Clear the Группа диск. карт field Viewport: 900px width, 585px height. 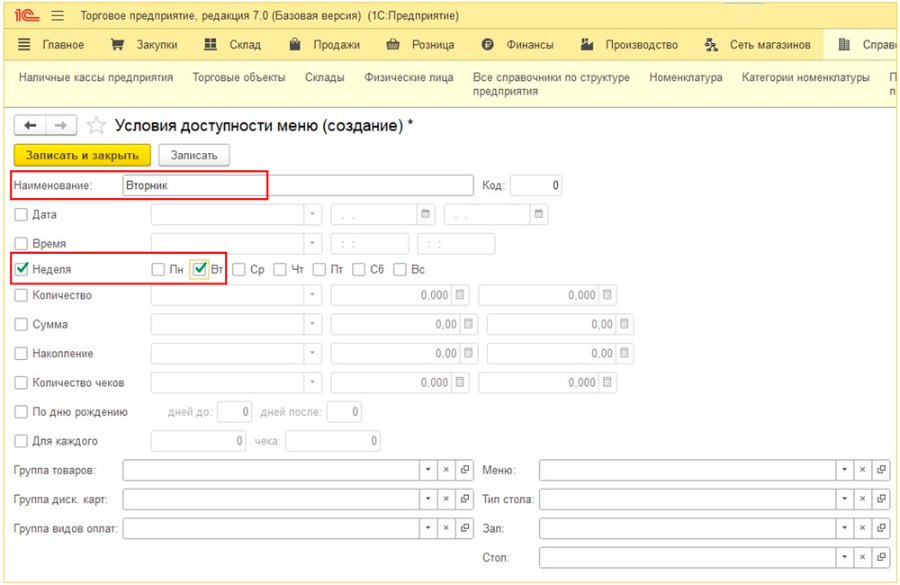point(446,499)
